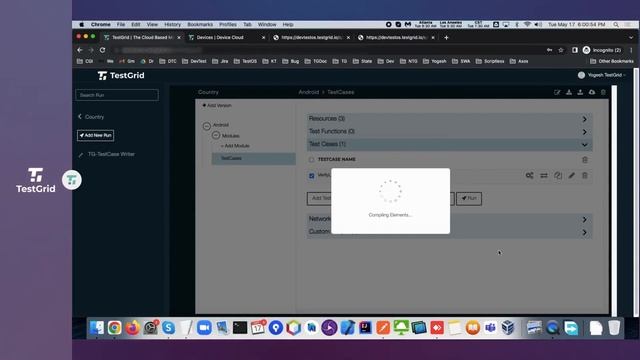Screen dimensions: 640x360
Task: Click the TestGrid logo in the app header
Action: [121, 76]
